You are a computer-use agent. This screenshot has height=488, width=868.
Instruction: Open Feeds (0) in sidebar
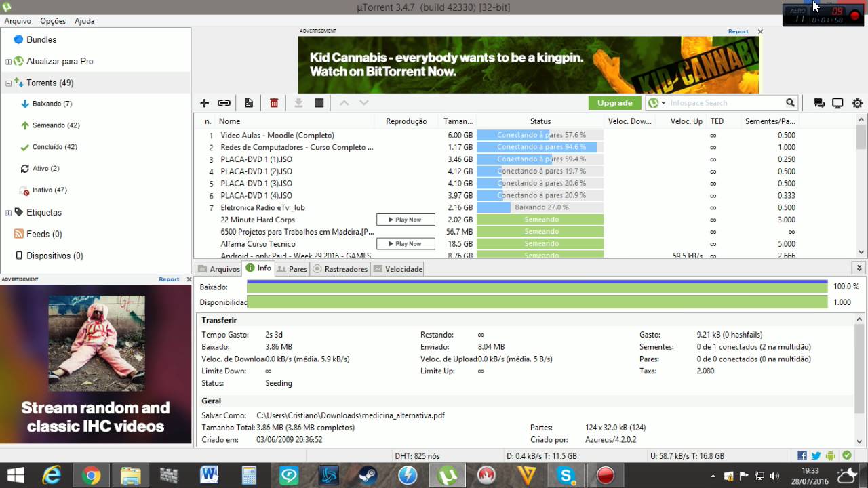coord(44,234)
